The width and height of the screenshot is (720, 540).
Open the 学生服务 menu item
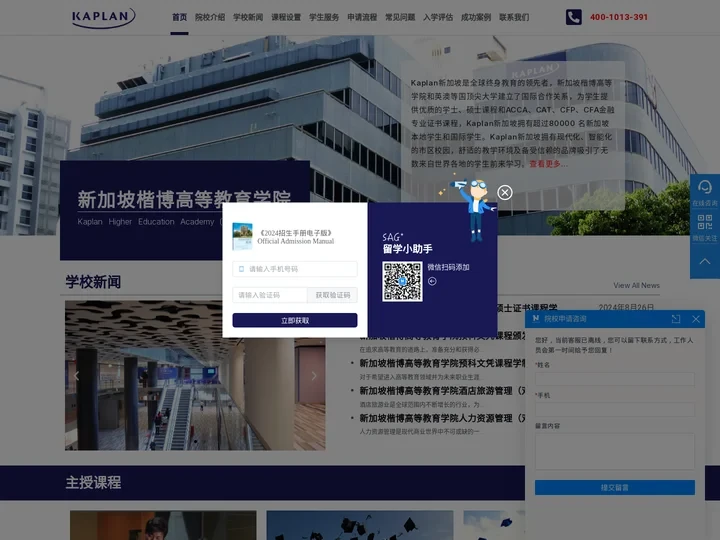324,17
